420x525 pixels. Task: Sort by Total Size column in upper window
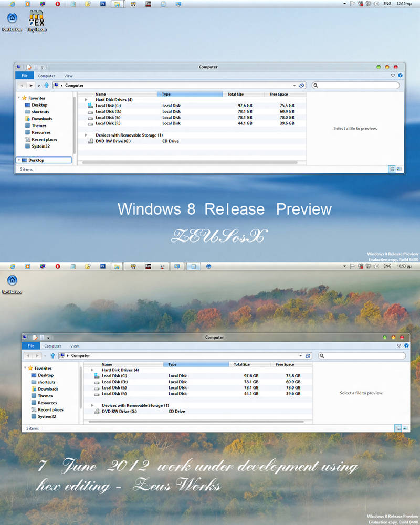pos(244,94)
